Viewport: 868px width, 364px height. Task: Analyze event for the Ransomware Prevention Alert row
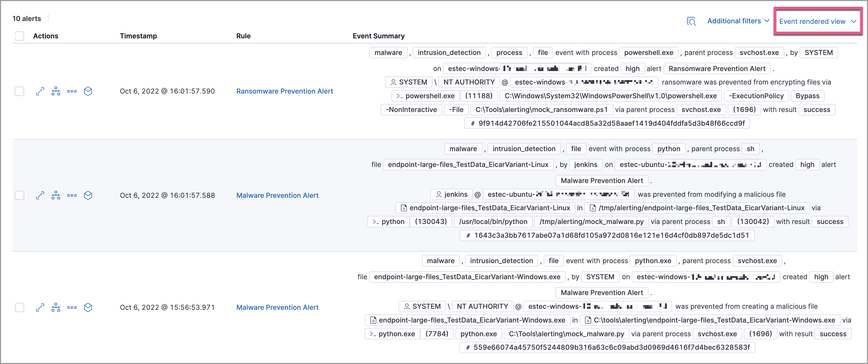coord(56,91)
